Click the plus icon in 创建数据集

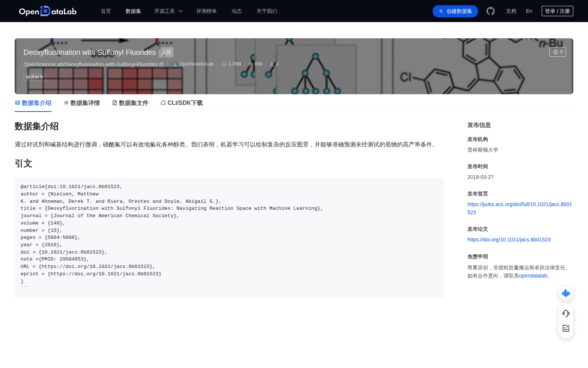tap(441, 11)
